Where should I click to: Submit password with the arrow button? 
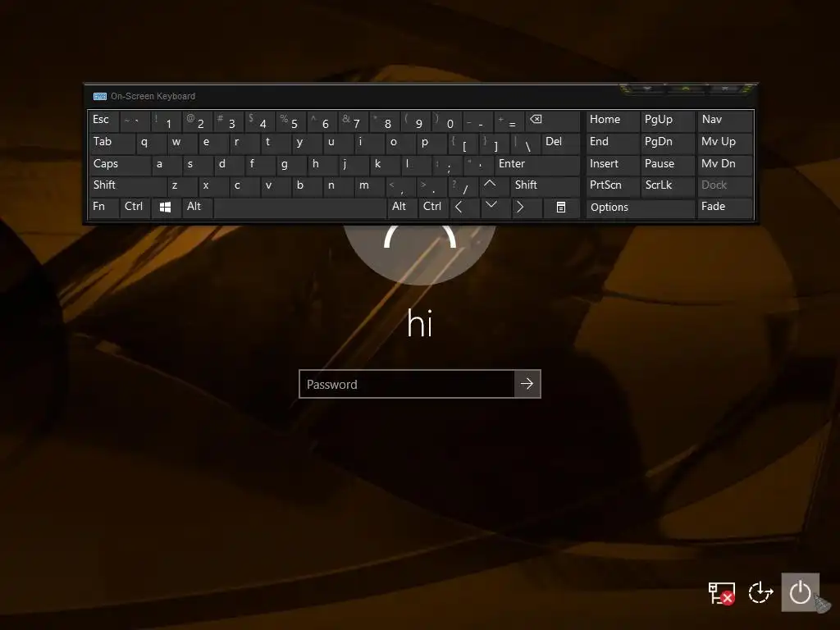pos(527,384)
